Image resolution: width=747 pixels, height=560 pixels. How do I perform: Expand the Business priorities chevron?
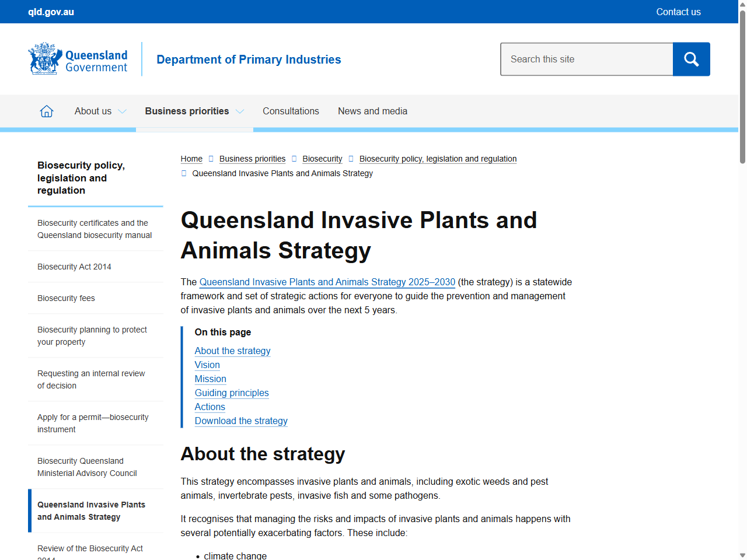click(x=240, y=111)
